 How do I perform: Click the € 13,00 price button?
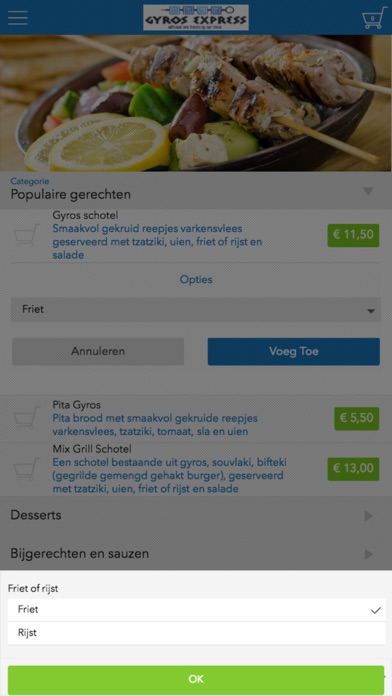click(x=353, y=469)
